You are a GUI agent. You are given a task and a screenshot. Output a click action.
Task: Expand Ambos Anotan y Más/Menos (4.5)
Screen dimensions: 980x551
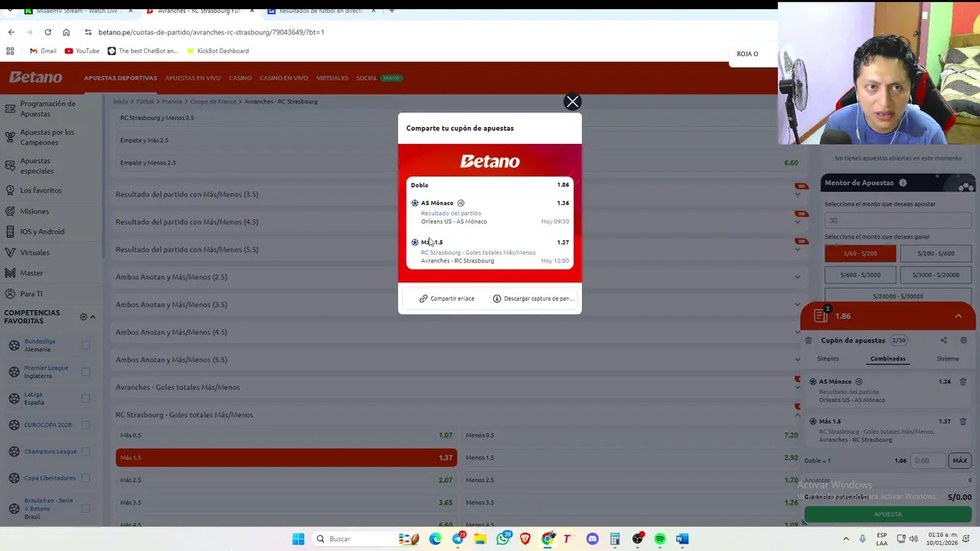459,332
